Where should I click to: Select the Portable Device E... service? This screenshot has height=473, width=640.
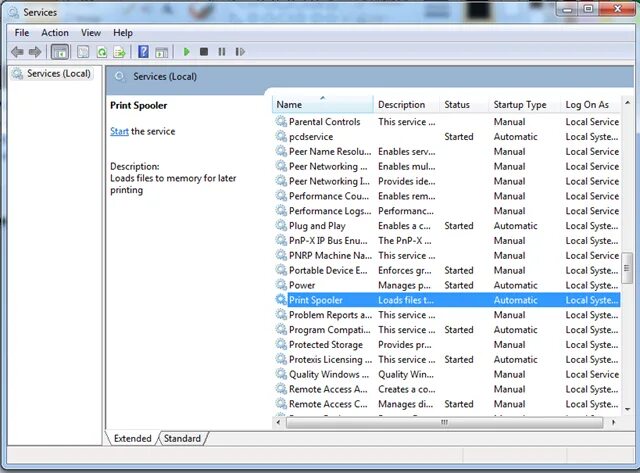point(447,270)
